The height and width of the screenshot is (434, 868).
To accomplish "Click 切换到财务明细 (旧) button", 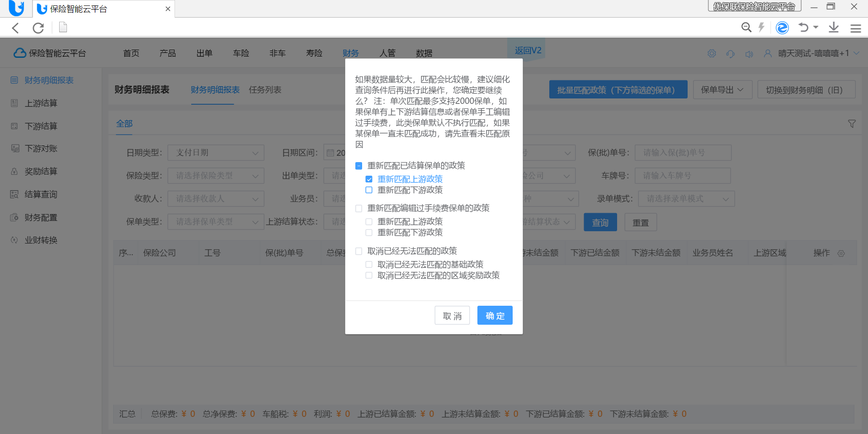I will click(x=807, y=90).
